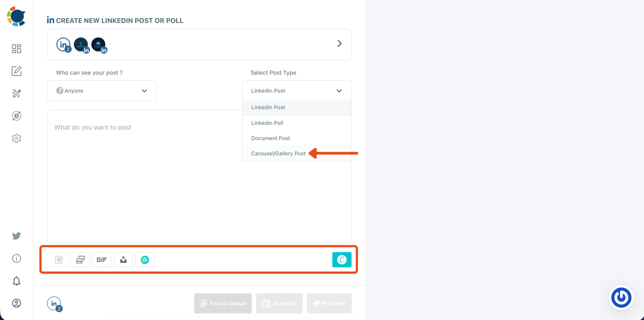Add an image with the picture icon
The image size is (644, 320).
[80, 259]
